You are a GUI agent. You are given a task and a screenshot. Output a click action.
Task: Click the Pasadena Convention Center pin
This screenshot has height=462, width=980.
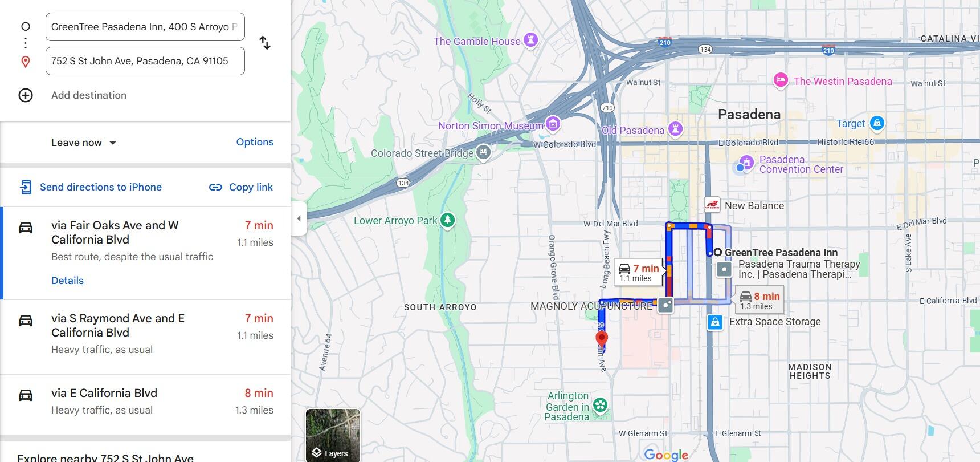(746, 163)
